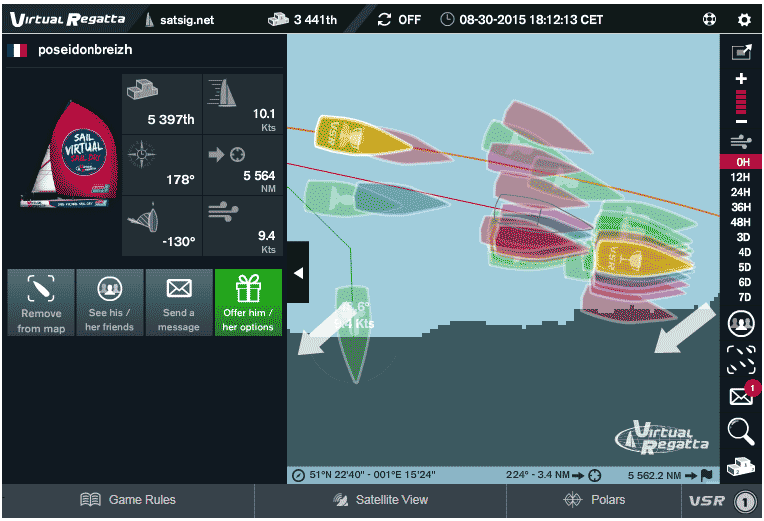Viewport: 764px width, 521px height.
Task: Toggle auto-refresh OFF indicator
Action: click(399, 19)
